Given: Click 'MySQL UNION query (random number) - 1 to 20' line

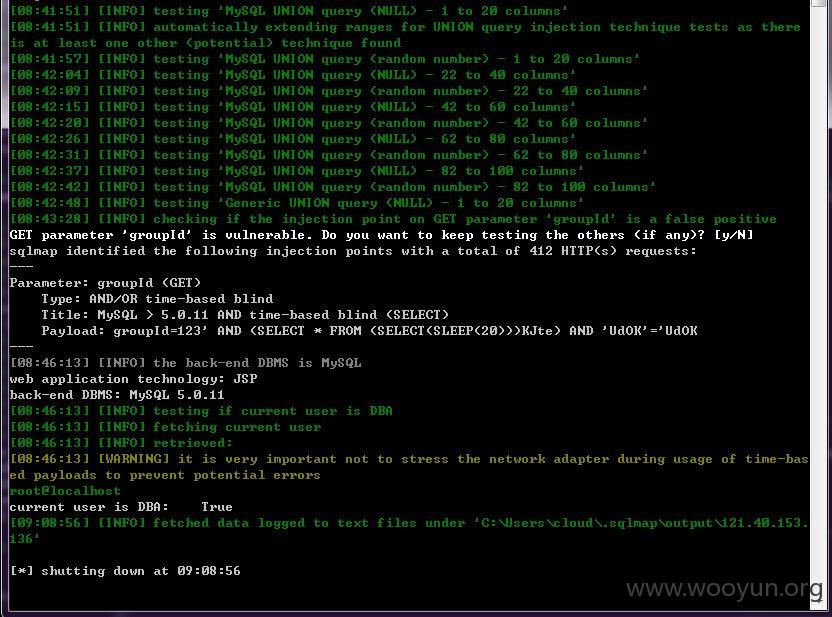Looking at the screenshot, I should [x=325, y=59].
